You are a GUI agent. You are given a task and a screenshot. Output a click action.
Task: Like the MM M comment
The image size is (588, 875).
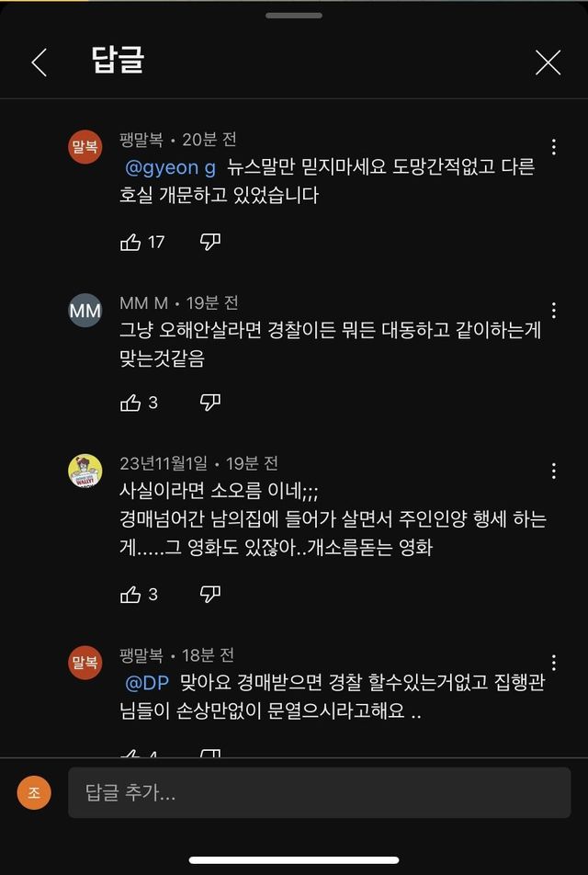pyautogui.click(x=130, y=403)
